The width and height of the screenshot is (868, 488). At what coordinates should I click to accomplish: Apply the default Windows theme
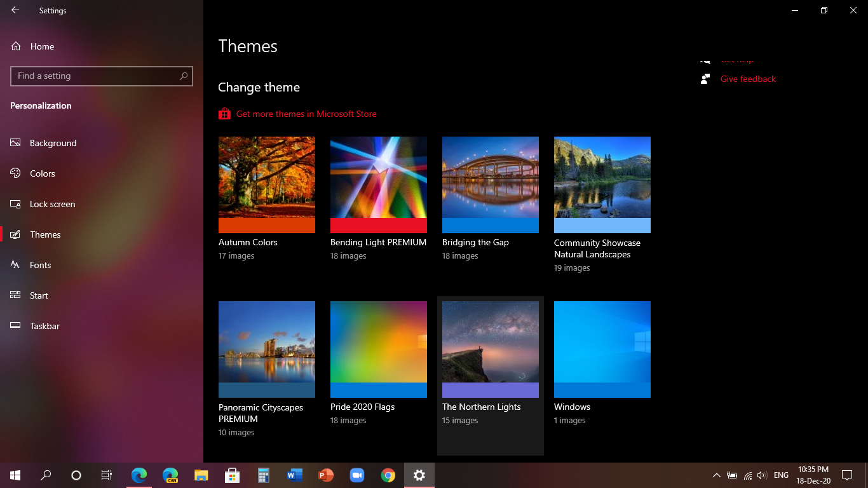click(602, 349)
